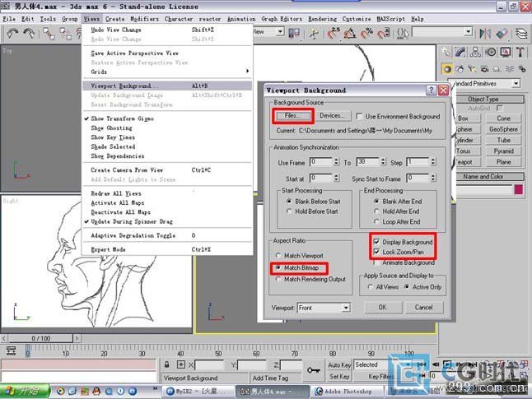
Task: Toggle the Percent Snap icon
Action: 366,33
